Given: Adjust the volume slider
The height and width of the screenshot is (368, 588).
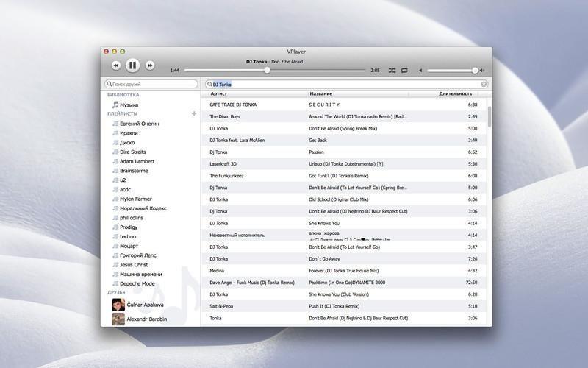Looking at the screenshot, I should [452, 70].
